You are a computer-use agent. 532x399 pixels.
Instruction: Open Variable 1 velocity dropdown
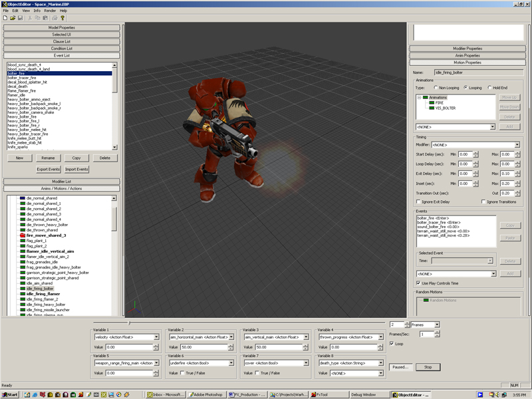(x=156, y=337)
